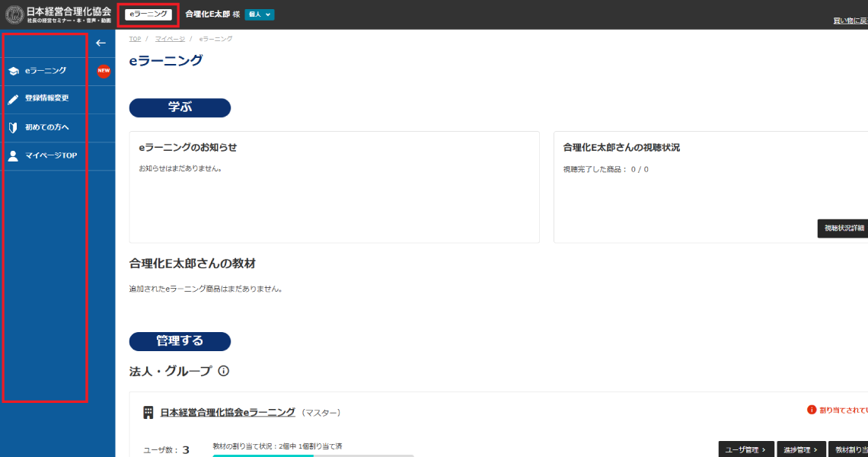Click the 教材の割り当て状況 progress bar
The width and height of the screenshot is (868, 457).
(313, 455)
